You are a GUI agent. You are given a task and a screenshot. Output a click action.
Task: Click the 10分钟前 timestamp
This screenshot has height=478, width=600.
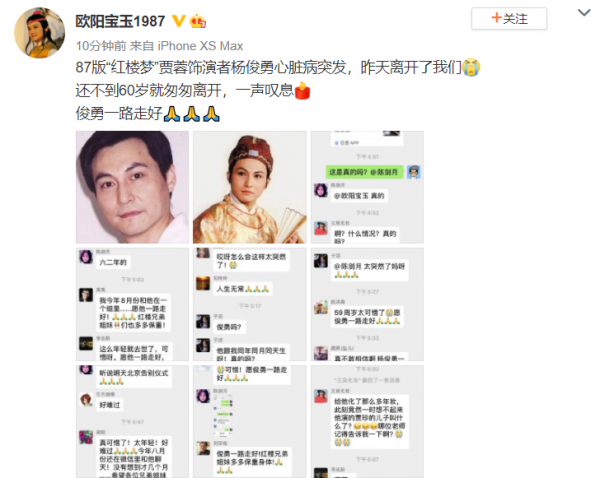point(101,46)
